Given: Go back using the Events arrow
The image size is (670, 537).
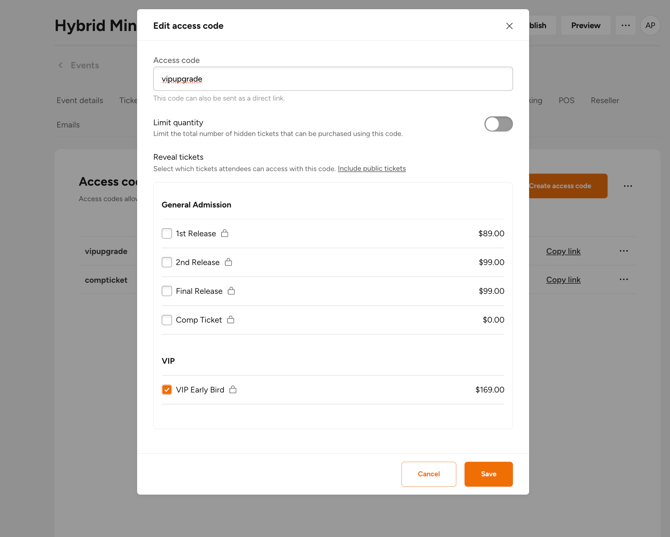Looking at the screenshot, I should [60, 65].
